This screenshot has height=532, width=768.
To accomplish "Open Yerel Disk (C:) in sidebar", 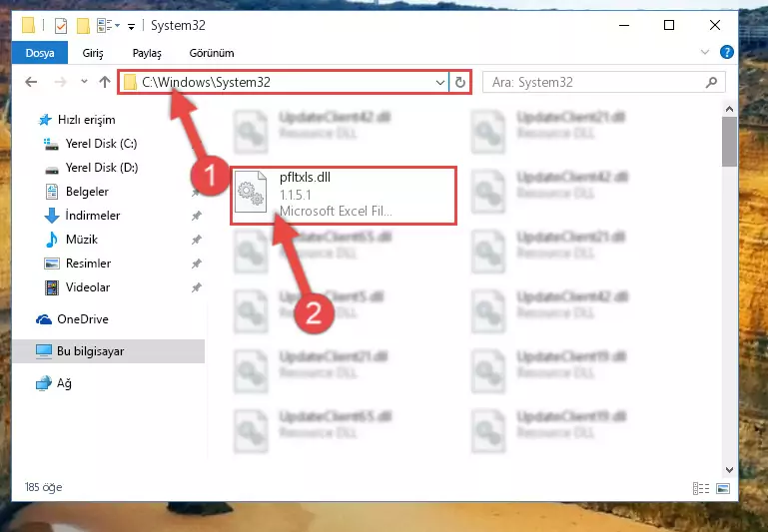I will pyautogui.click(x=101, y=144).
